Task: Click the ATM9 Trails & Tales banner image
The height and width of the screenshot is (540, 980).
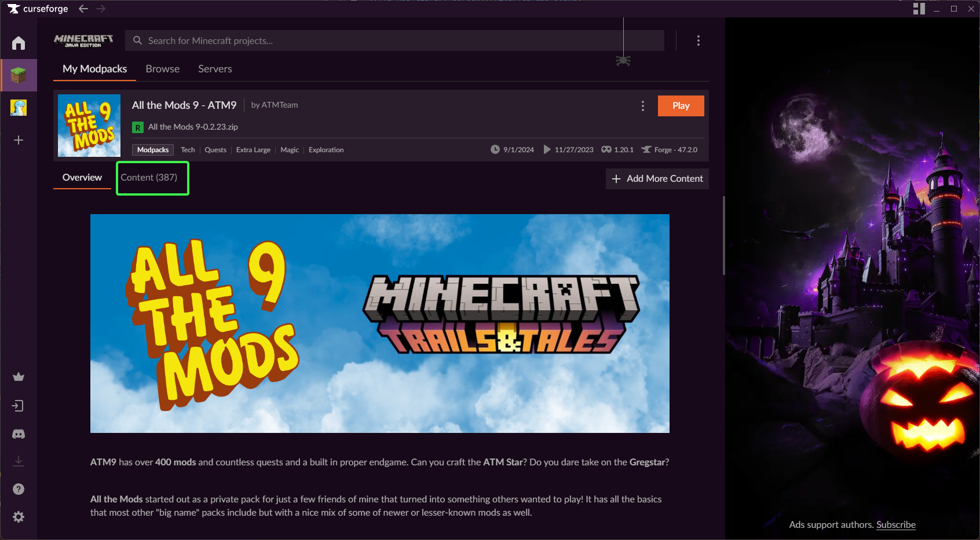Action: point(380,324)
